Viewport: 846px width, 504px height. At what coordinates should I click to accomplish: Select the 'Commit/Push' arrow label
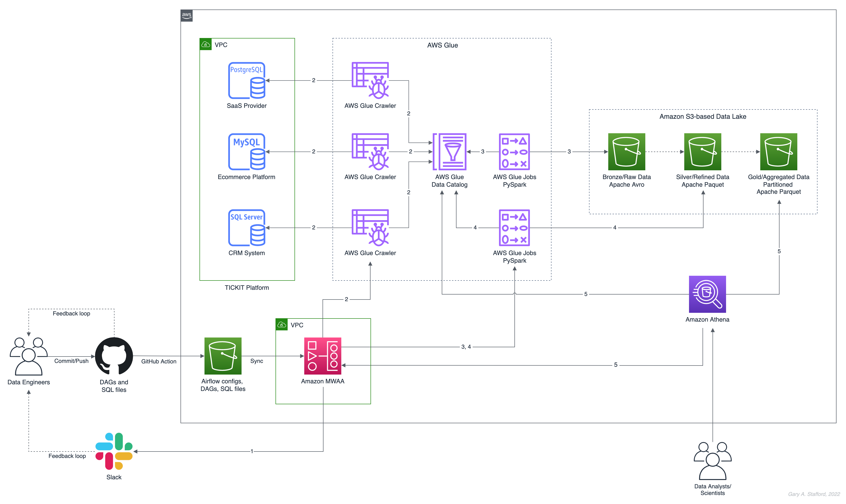point(71,361)
